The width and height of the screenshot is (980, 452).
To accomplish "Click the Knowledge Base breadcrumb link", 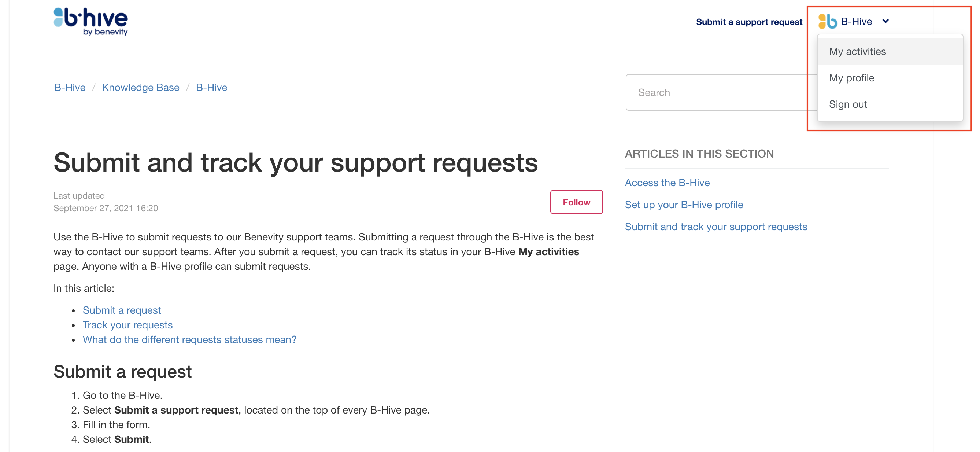I will coord(141,87).
